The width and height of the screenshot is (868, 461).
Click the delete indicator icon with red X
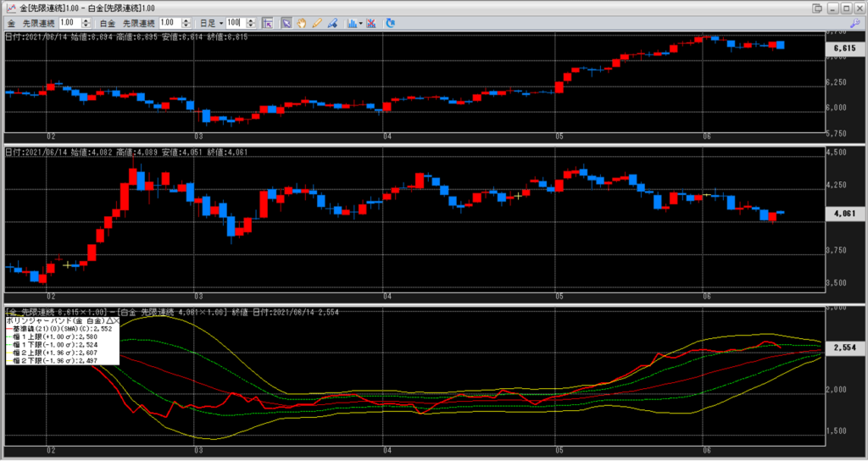pos(371,23)
